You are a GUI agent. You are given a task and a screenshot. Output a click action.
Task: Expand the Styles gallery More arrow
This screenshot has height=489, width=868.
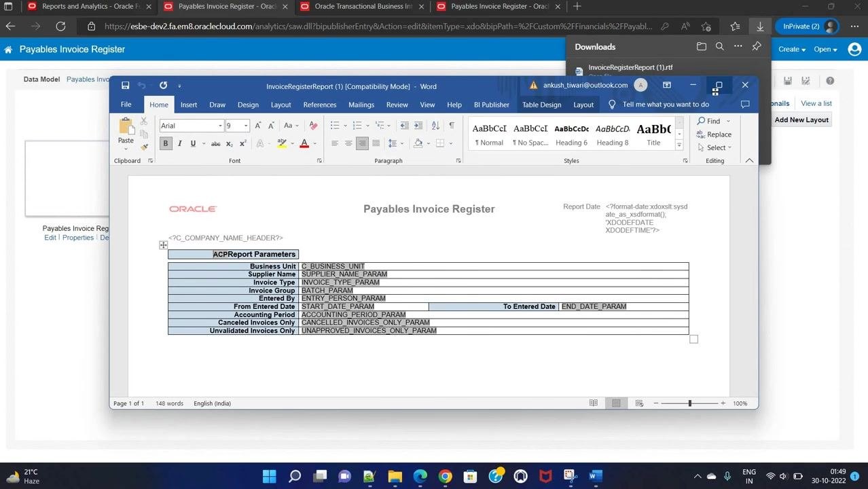click(x=679, y=145)
